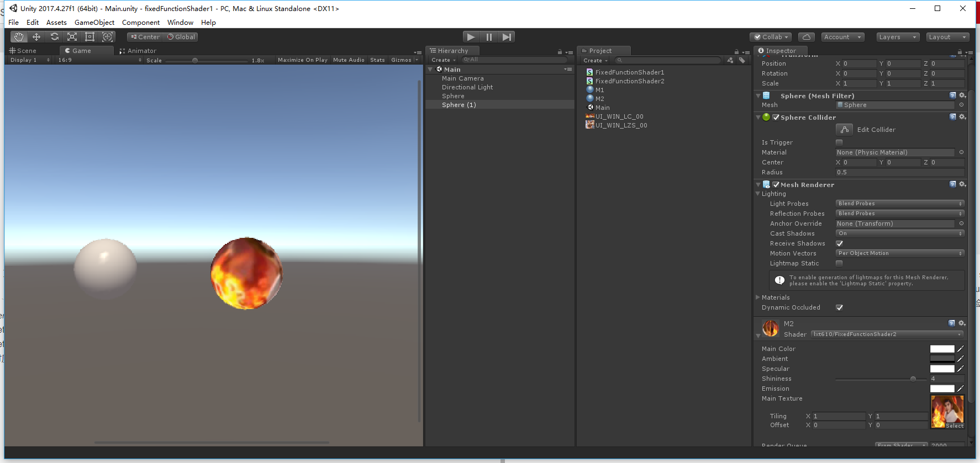Click Edit Collider icon button

pos(844,130)
